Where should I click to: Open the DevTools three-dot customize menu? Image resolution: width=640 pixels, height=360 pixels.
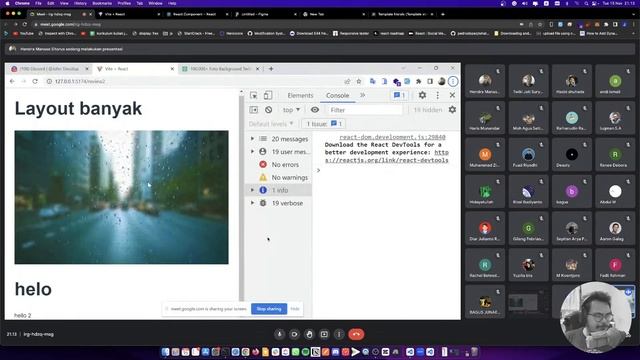click(x=438, y=95)
